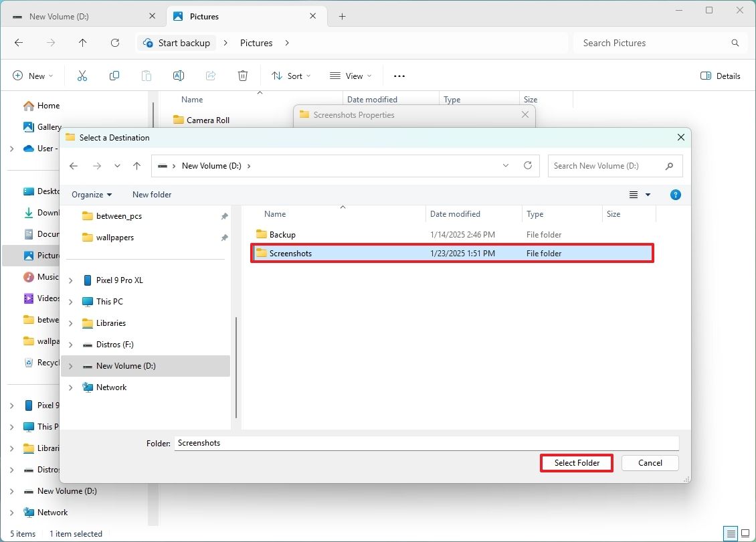
Task: Open the View menu in the toolbar
Action: pos(350,76)
